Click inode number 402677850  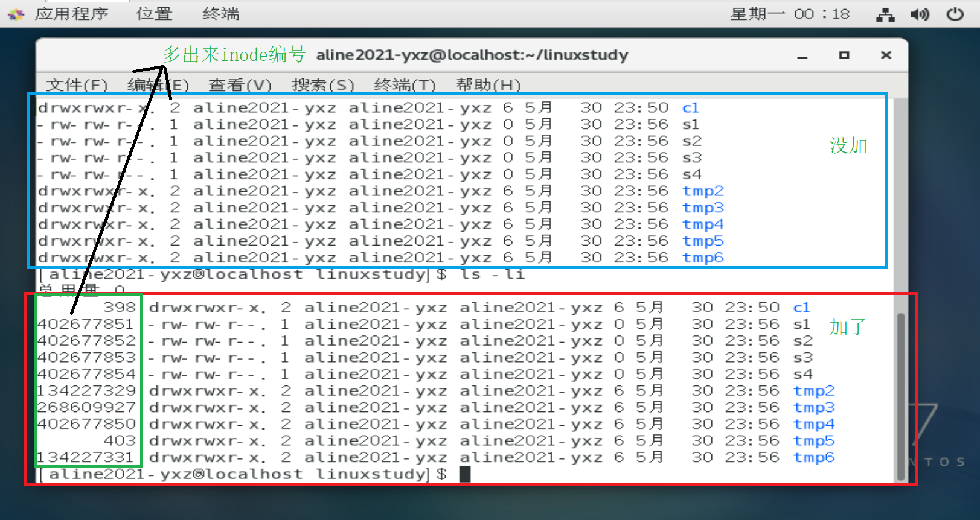(x=86, y=424)
